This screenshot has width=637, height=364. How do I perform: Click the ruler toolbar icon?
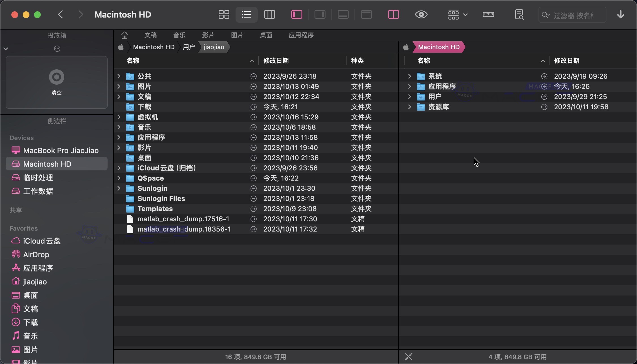click(x=488, y=14)
